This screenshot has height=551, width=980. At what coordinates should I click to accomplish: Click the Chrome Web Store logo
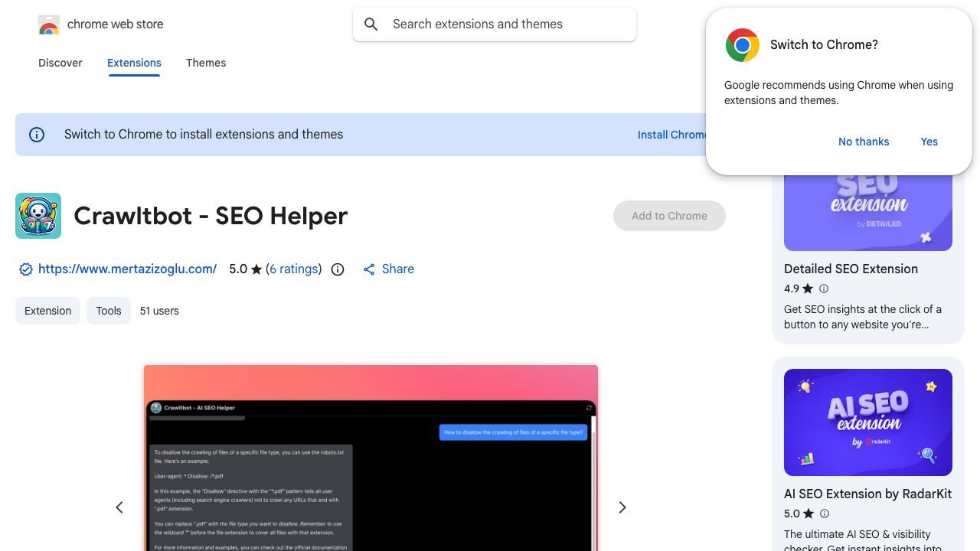(49, 24)
